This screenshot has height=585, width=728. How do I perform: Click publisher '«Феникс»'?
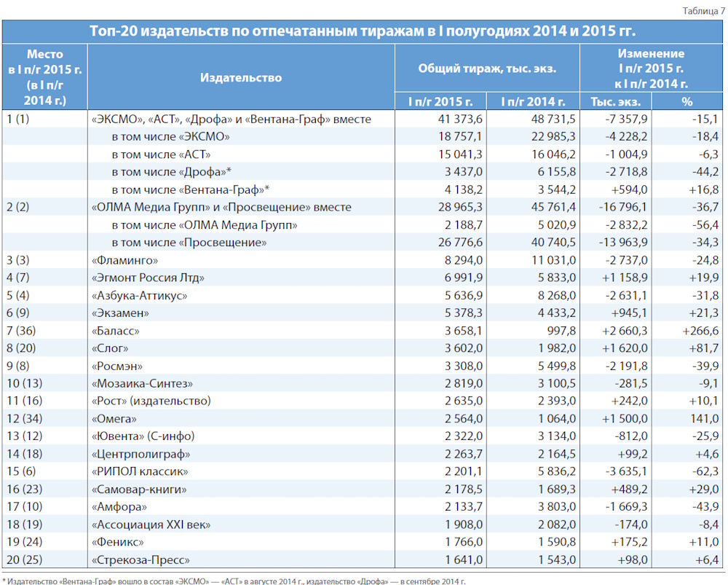117,542
